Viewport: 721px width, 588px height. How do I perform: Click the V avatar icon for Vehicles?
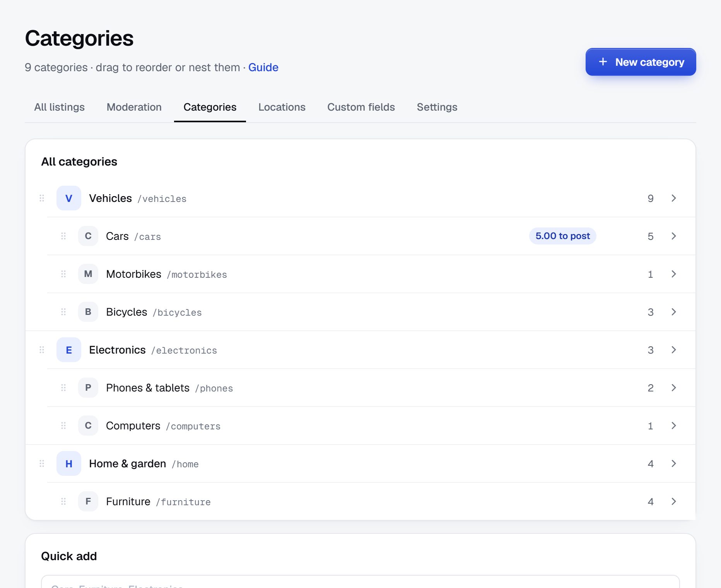(x=69, y=198)
